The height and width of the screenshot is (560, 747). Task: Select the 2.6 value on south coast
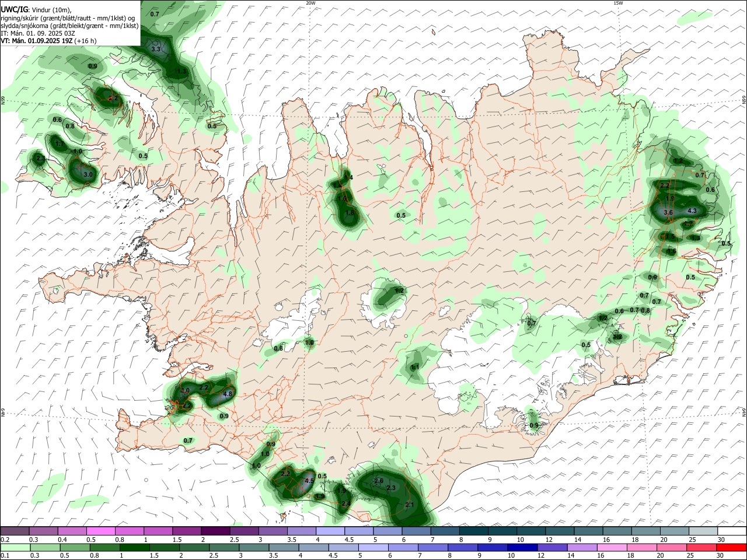[378, 481]
